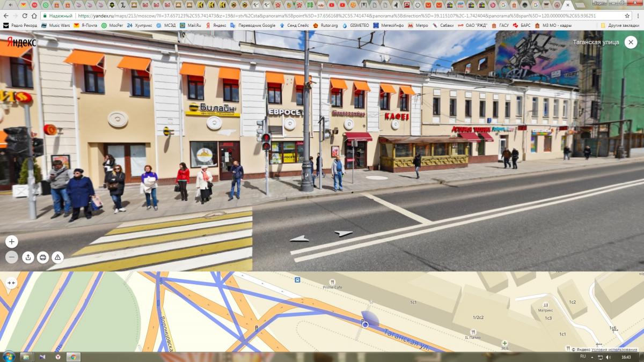Open GISMETEO bookmark
Screen dimensions: 644x362
pyautogui.click(x=356, y=25)
